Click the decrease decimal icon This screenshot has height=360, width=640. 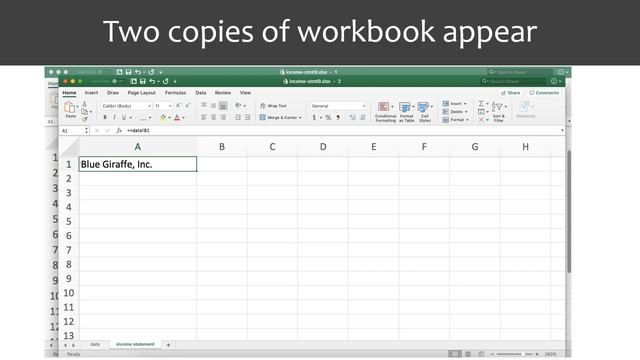[362, 118]
